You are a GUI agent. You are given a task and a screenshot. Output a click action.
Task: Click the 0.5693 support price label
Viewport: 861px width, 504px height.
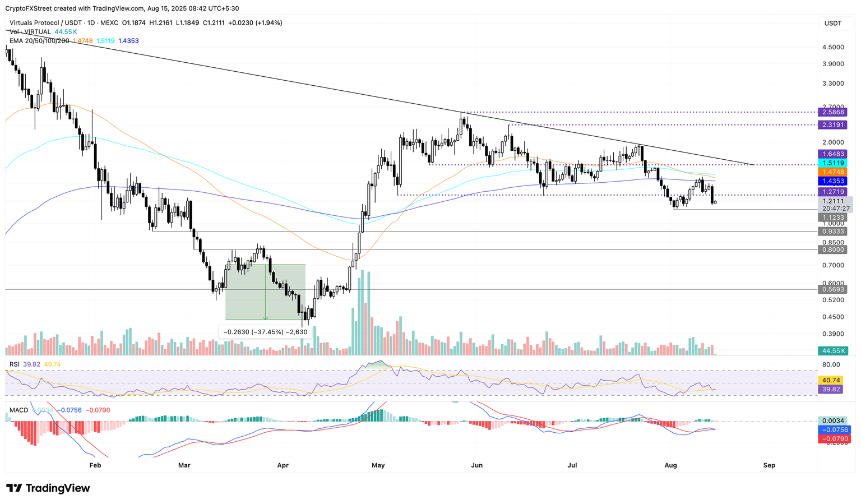coord(832,290)
